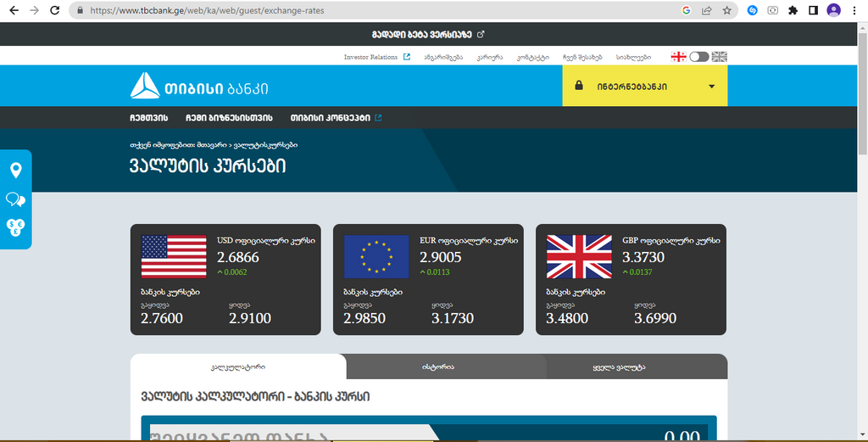Viewport: 868px width, 442px height.
Task: Open the ჩემი ბიზნესისთვის menu
Action: pyautogui.click(x=229, y=118)
